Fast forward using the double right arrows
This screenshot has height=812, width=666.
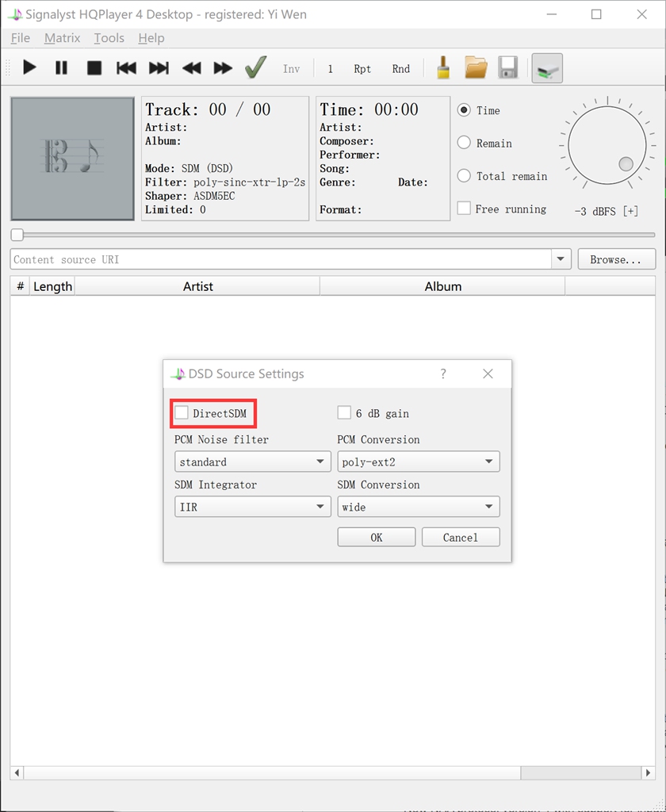224,68
